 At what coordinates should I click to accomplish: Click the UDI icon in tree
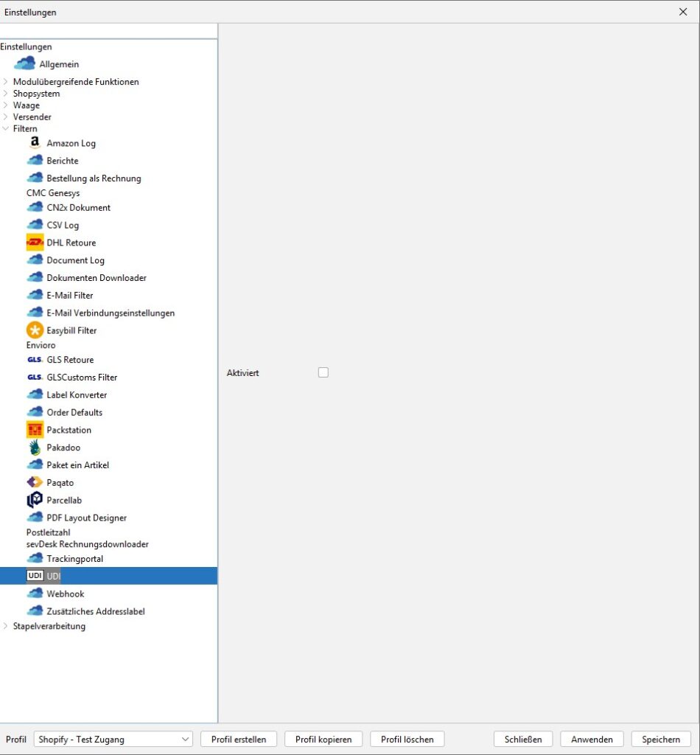(35, 576)
